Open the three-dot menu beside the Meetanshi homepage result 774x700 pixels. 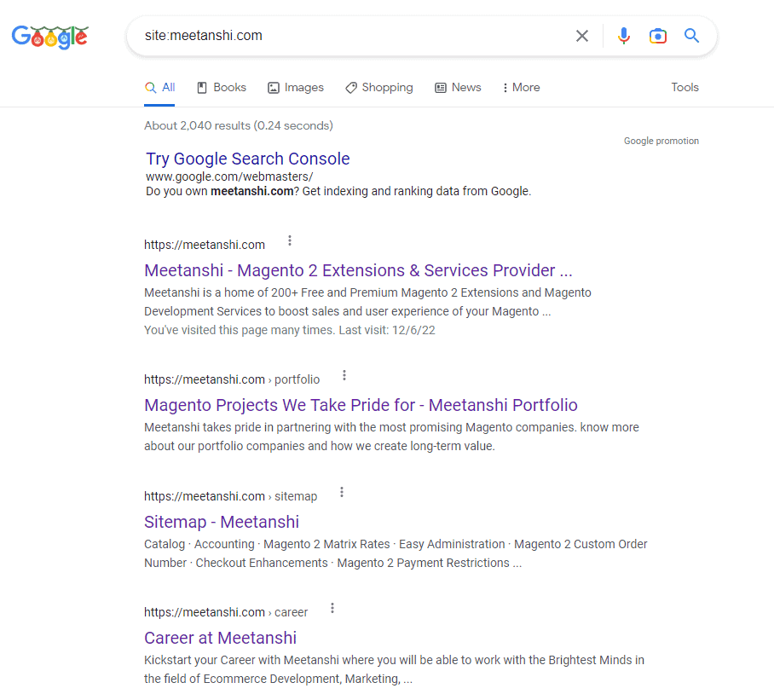click(x=290, y=240)
